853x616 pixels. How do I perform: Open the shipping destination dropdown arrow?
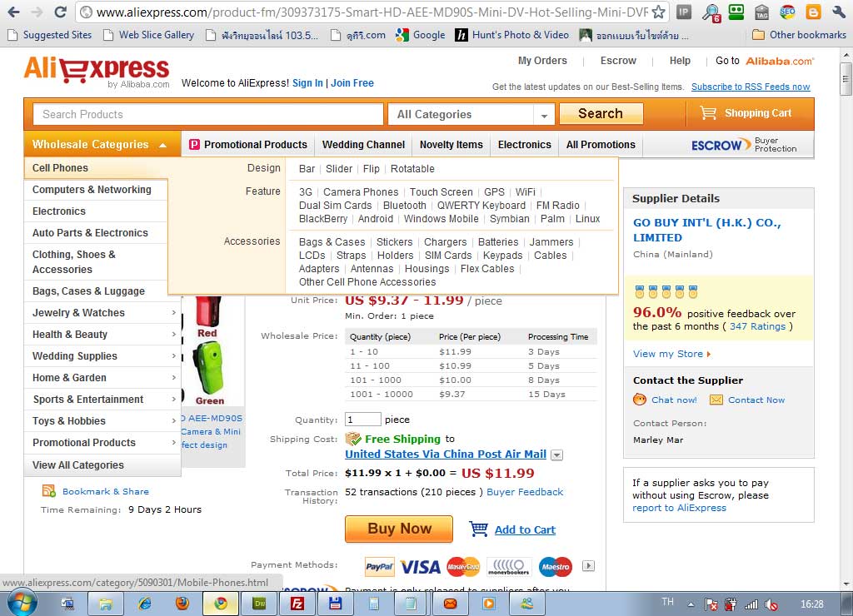[x=556, y=455]
